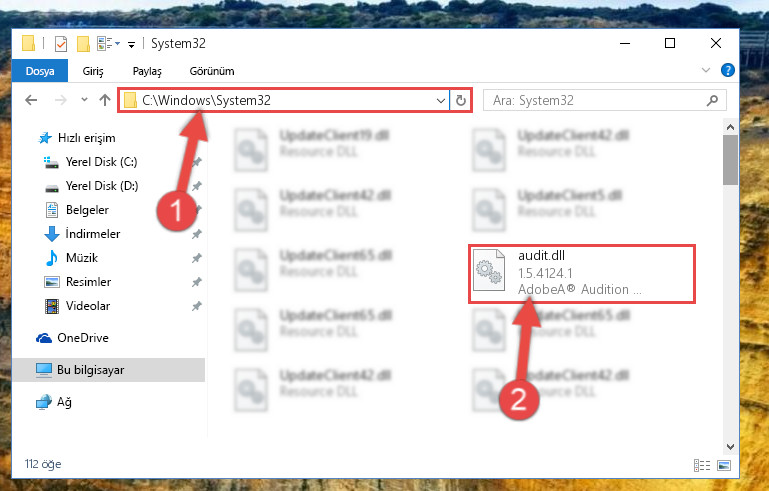Switch to large icons view in status bar
Viewport: 769px width, 491px height.
724,465
